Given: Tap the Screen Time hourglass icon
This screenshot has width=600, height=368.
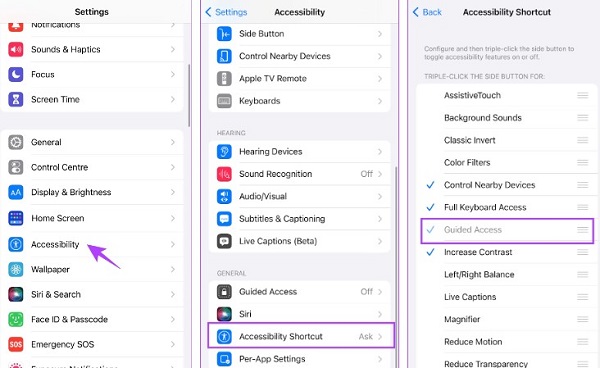Looking at the screenshot, I should [16, 99].
